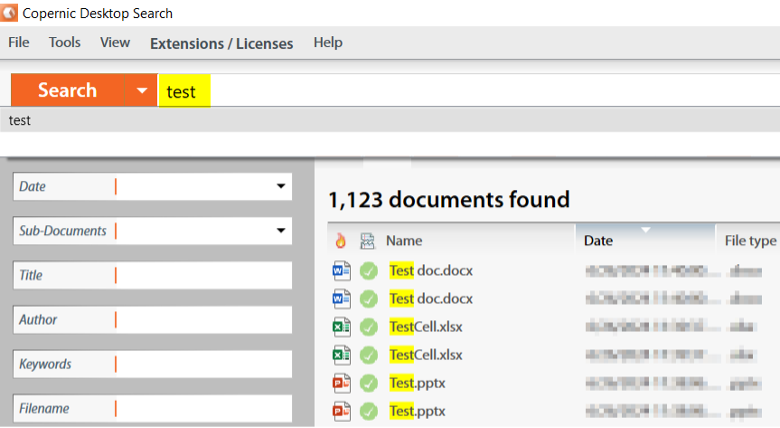Click the PowerPoint icon of the second Test.pptx
The image size is (780, 428).
pyautogui.click(x=341, y=411)
